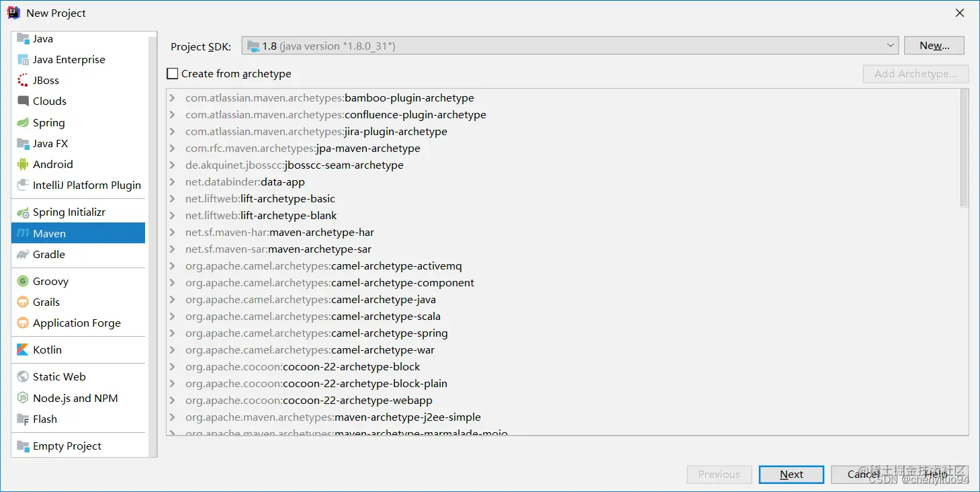Select maven-archetype-j2ee-simple row
This screenshot has width=980, height=492.
[563, 417]
